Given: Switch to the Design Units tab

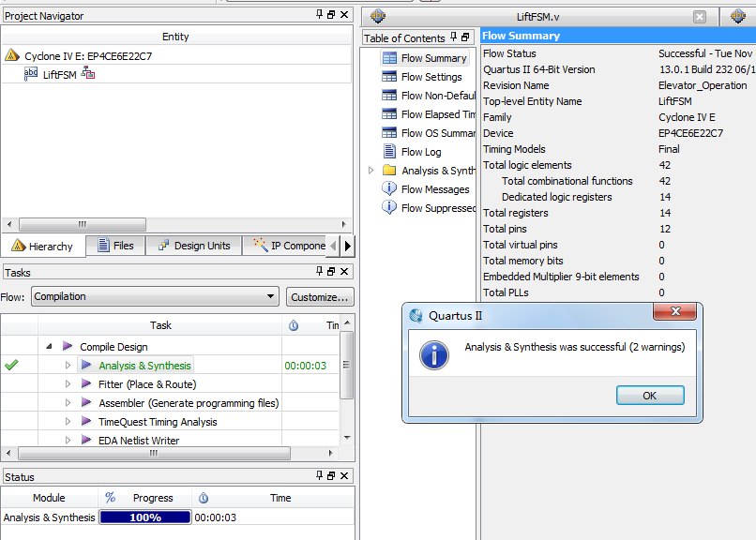Looking at the screenshot, I should 194,246.
